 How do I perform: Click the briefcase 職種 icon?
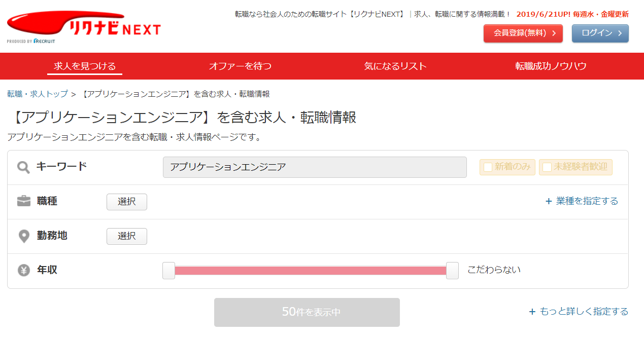tap(24, 201)
